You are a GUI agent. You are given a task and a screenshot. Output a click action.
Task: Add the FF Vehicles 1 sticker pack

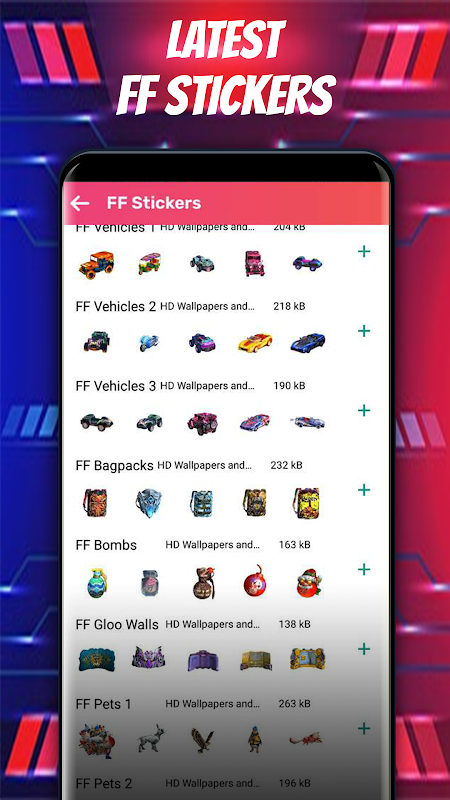point(364,252)
